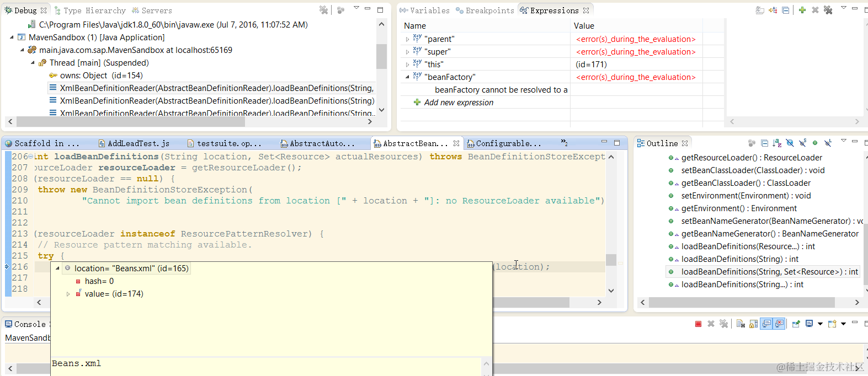Screen dimensions: 868x376
Task: Click Display Selected Console icon
Action: [x=809, y=324]
